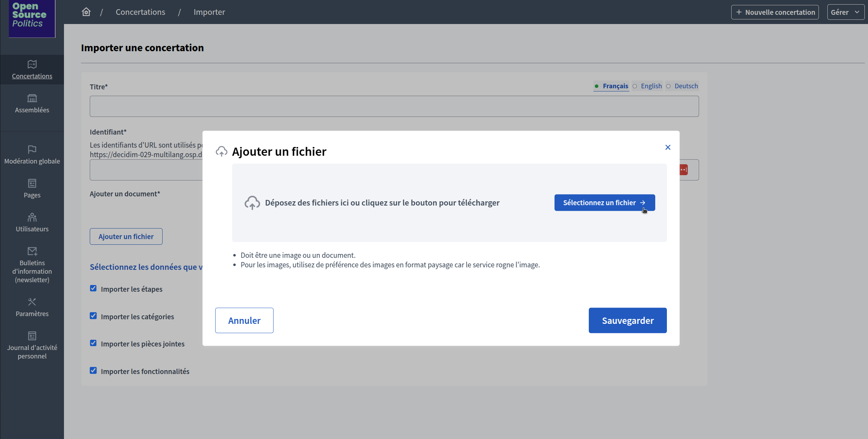Screen dimensions: 868x439
Task: Uncheck Importer les étapes checkbox
Action: click(x=93, y=289)
